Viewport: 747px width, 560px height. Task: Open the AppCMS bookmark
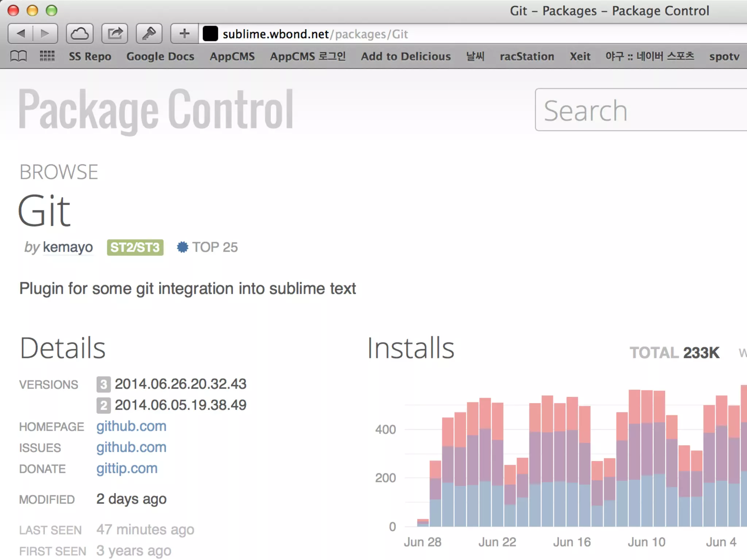232,57
